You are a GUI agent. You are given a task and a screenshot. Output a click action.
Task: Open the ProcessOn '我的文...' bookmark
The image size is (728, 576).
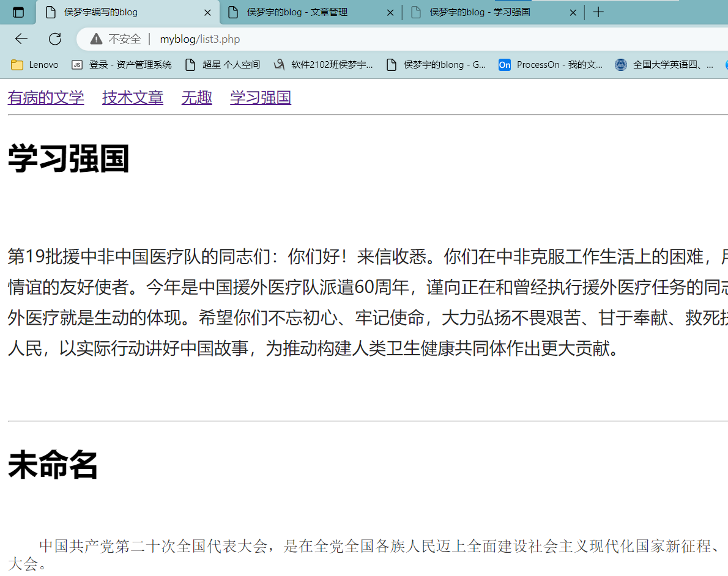tap(550, 64)
